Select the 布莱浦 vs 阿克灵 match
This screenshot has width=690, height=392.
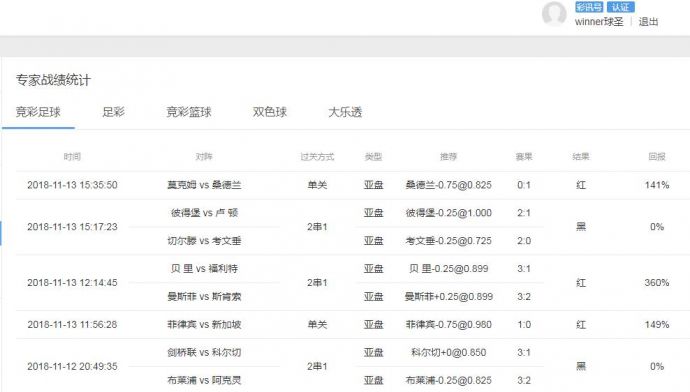204,380
